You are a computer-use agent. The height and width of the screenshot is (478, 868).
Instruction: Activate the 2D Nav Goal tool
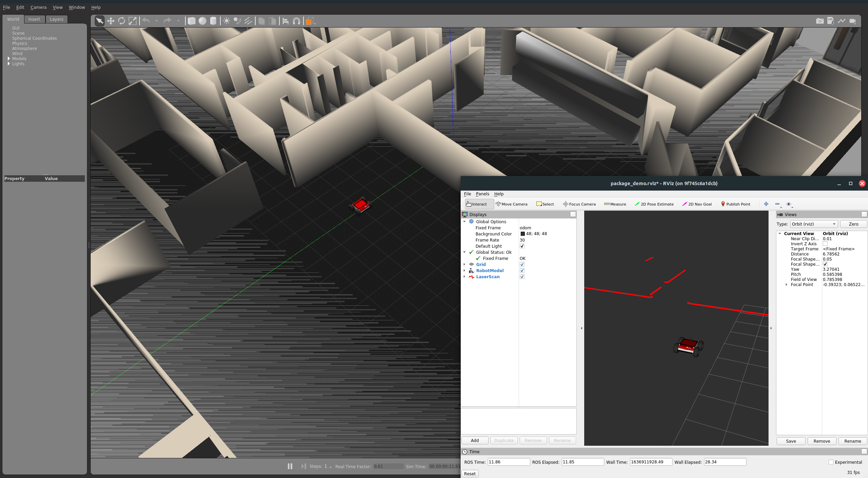click(x=697, y=204)
